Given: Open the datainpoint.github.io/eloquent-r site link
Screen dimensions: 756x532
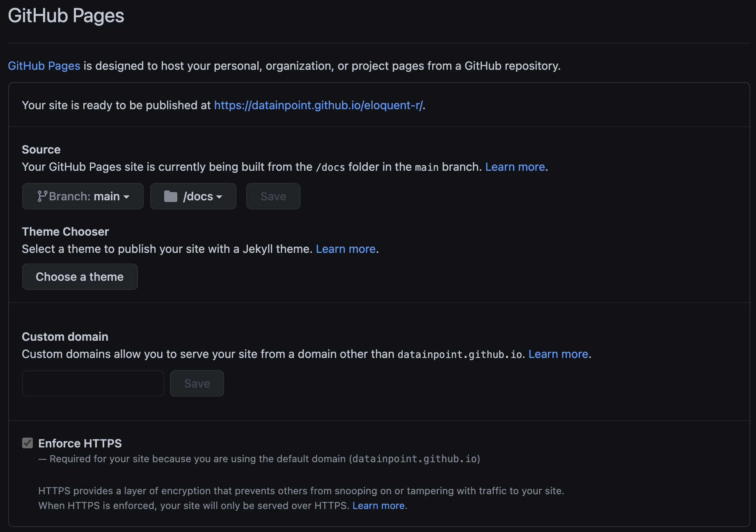Looking at the screenshot, I should point(318,105).
